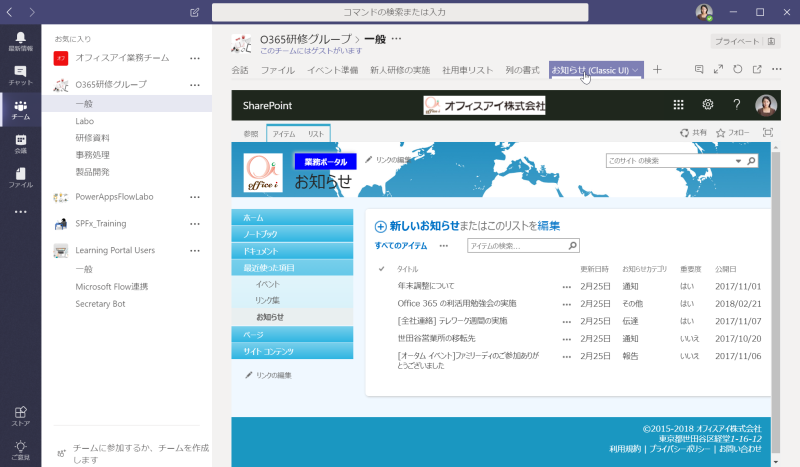Open Office 365 の利活用勉強会の実施 item
Screen dimensions: 800x467
click(457, 303)
